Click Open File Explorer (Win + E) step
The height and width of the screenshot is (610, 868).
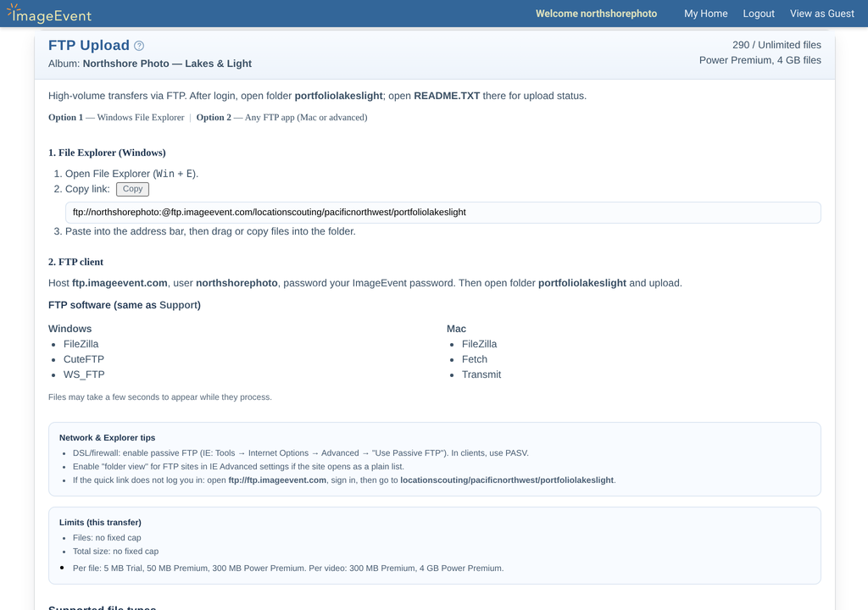point(131,174)
